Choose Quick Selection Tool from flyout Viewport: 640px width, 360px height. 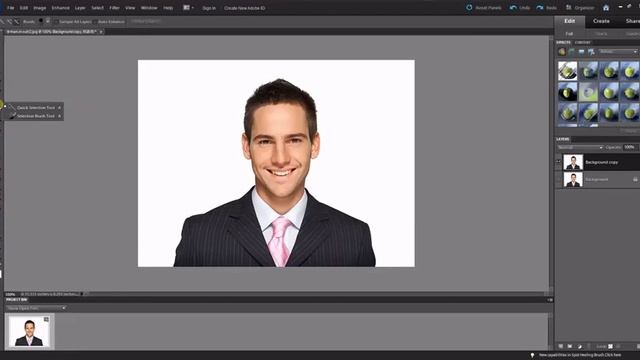(x=35, y=107)
